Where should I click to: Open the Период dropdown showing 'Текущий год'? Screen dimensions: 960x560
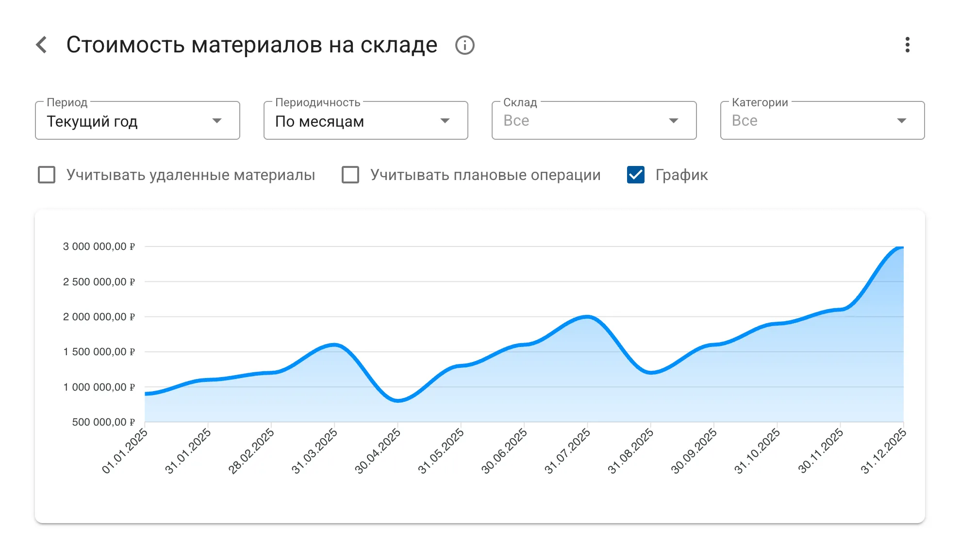(x=137, y=120)
